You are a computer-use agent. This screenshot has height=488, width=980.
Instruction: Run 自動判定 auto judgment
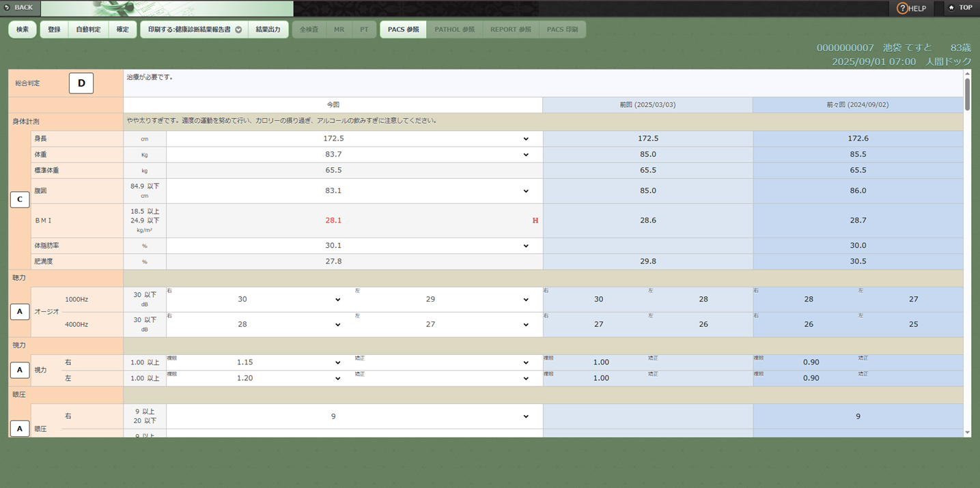(x=88, y=29)
